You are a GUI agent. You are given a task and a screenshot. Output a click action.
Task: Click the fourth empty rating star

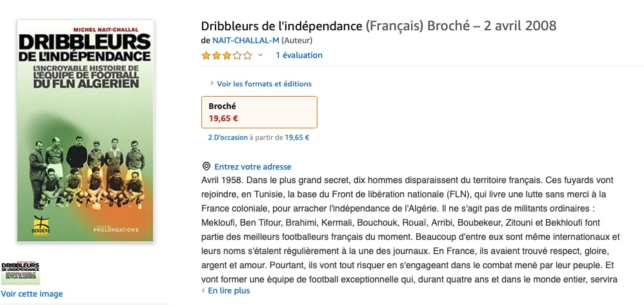pos(237,55)
